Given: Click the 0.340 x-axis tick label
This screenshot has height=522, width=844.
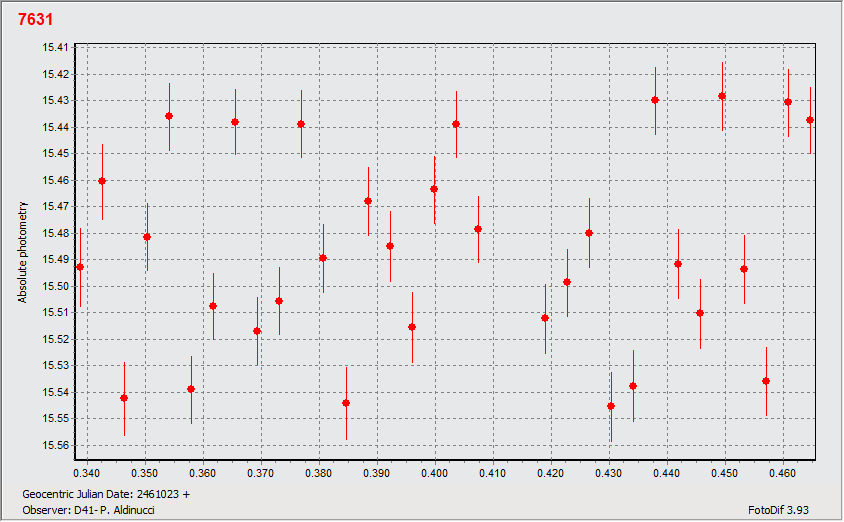Looking at the screenshot, I should pos(88,470).
